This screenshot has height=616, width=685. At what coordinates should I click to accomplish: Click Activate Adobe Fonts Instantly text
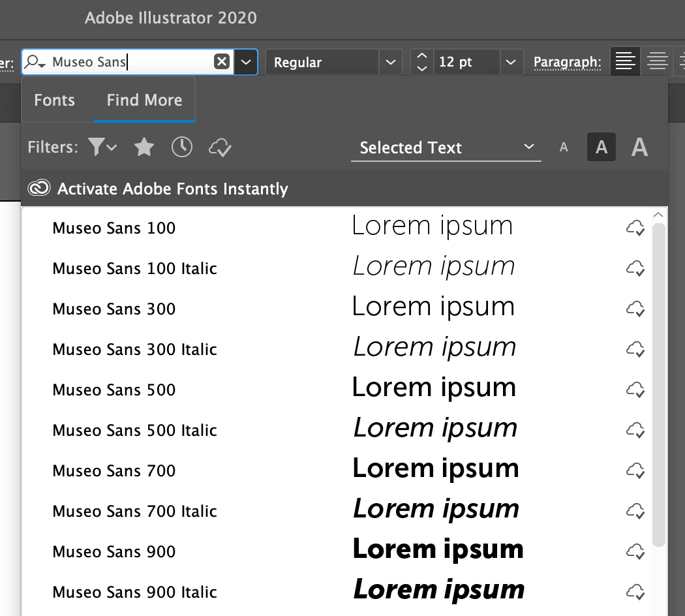173,189
